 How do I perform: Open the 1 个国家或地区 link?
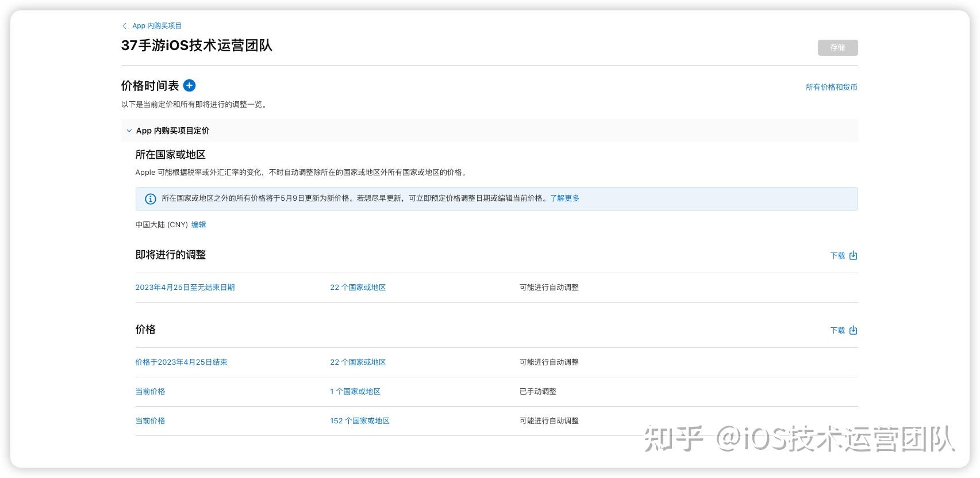coord(355,392)
